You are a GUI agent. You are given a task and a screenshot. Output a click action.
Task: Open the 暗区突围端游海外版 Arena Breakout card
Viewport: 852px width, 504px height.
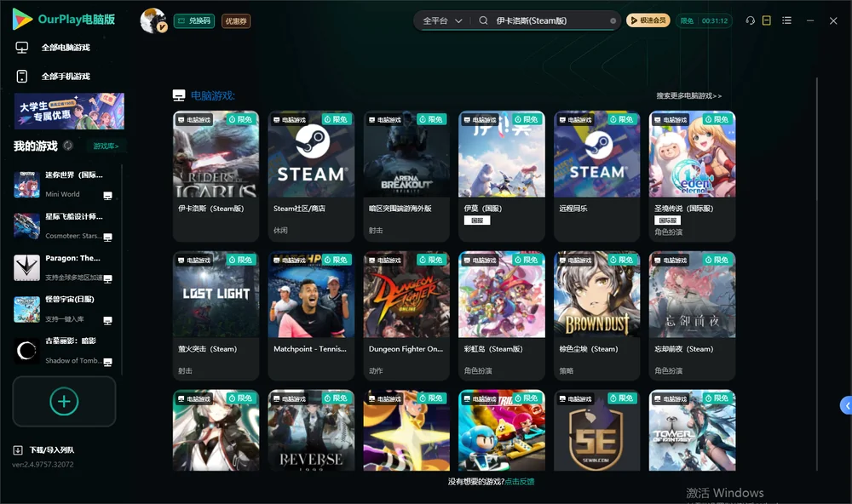coord(406,176)
